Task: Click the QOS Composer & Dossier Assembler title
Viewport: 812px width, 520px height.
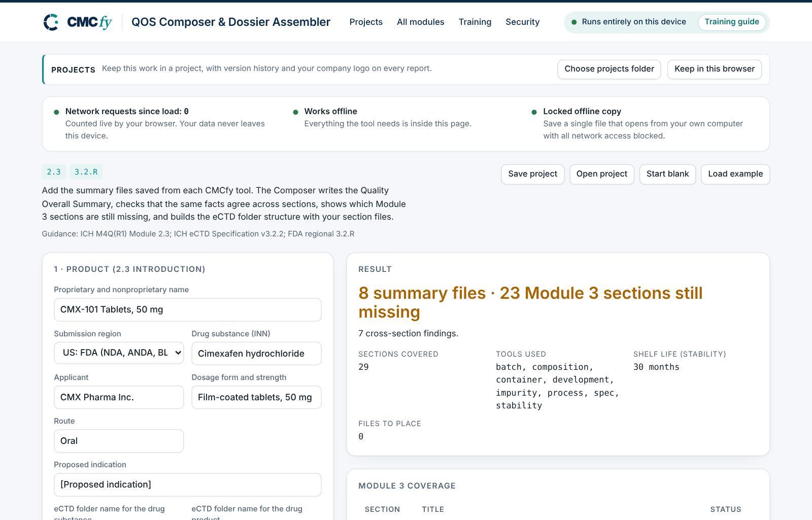Action: (231, 22)
